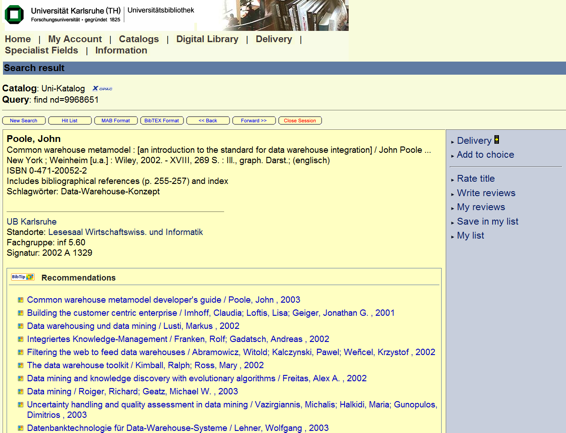This screenshot has height=433, width=566.
Task: Click bullet icon of Data mining / Roiger
Action: point(21,392)
